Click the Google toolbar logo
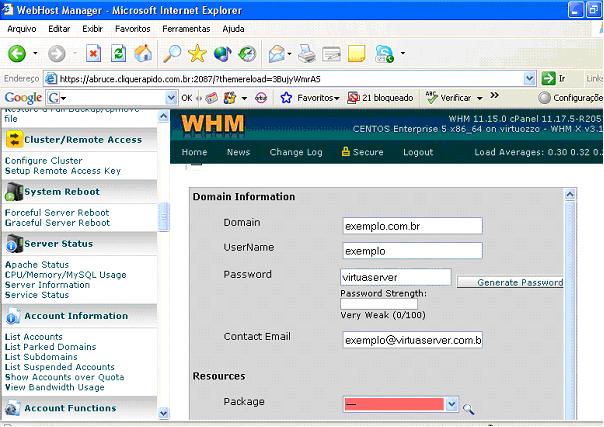604x427 pixels. tap(23, 98)
